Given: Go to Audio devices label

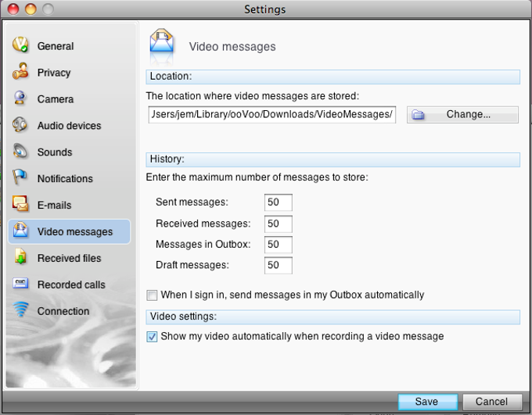Looking at the screenshot, I should point(69,126).
